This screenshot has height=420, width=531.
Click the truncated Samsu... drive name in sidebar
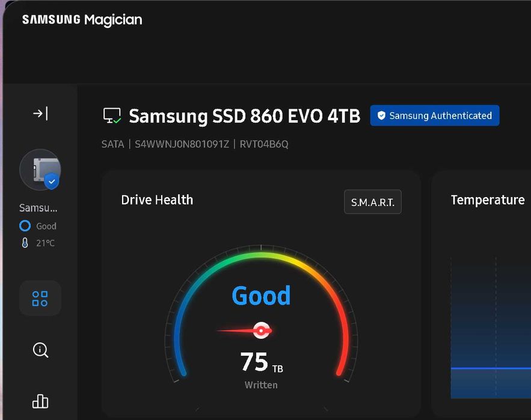click(x=38, y=208)
